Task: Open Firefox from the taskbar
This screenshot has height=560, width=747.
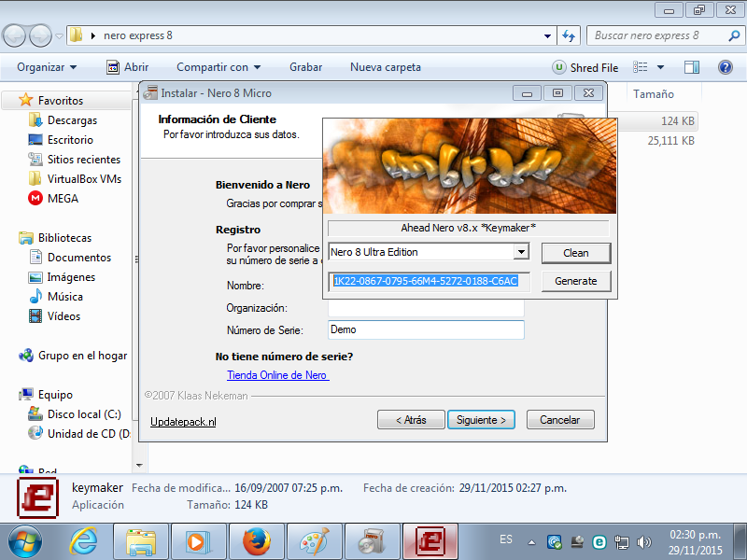Action: [x=256, y=541]
